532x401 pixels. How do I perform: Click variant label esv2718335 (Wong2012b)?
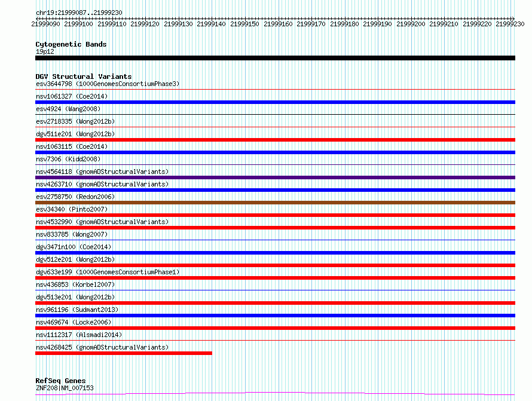coord(75,121)
